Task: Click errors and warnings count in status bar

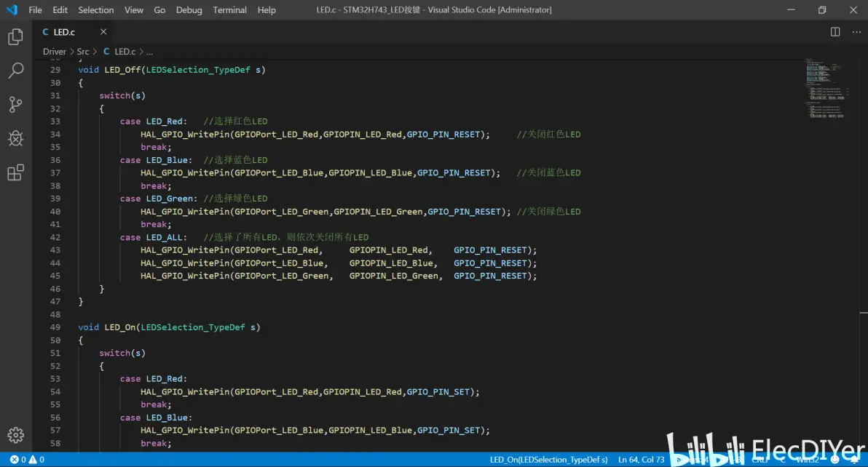Action: point(27,460)
